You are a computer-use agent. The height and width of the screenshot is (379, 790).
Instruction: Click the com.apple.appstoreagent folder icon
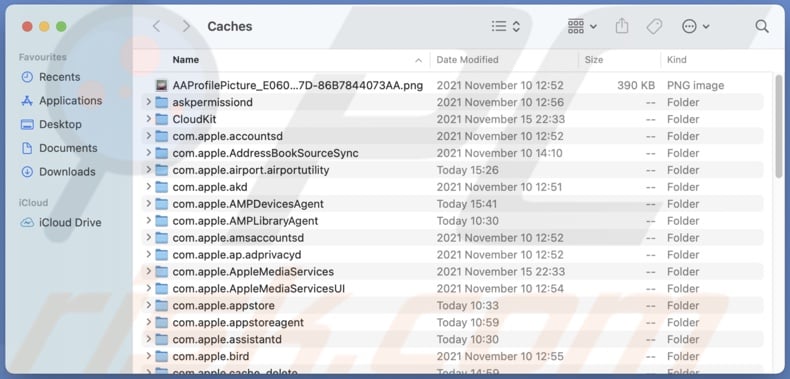coord(161,323)
